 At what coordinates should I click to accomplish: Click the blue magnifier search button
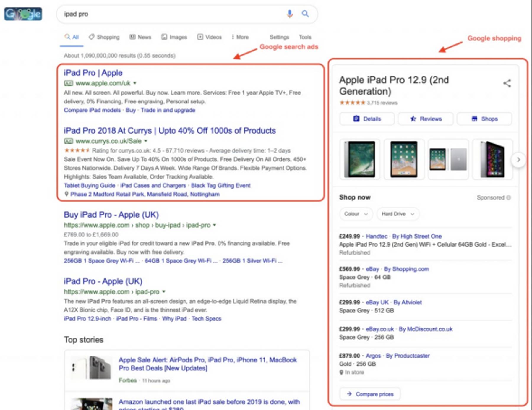305,14
